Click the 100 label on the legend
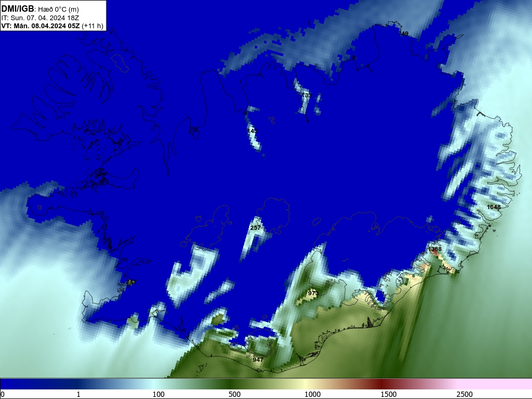 point(159,394)
